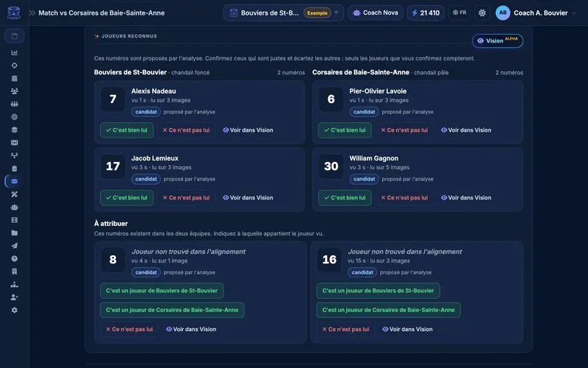The height and width of the screenshot is (368, 588).
Task: Open the players group sidebar icon
Action: tap(14, 91)
